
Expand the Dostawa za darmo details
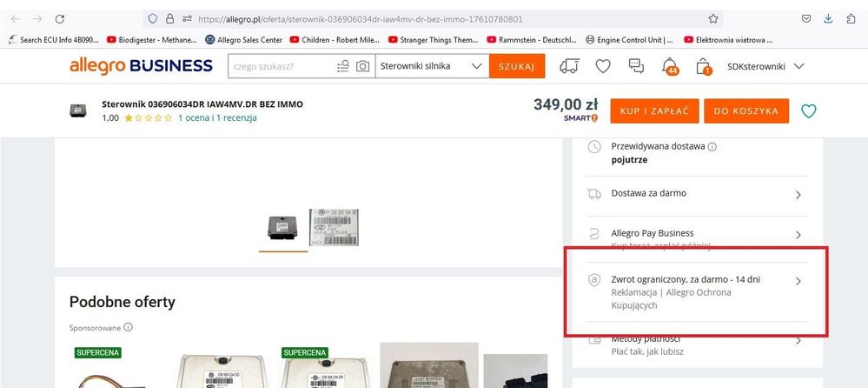point(798,195)
